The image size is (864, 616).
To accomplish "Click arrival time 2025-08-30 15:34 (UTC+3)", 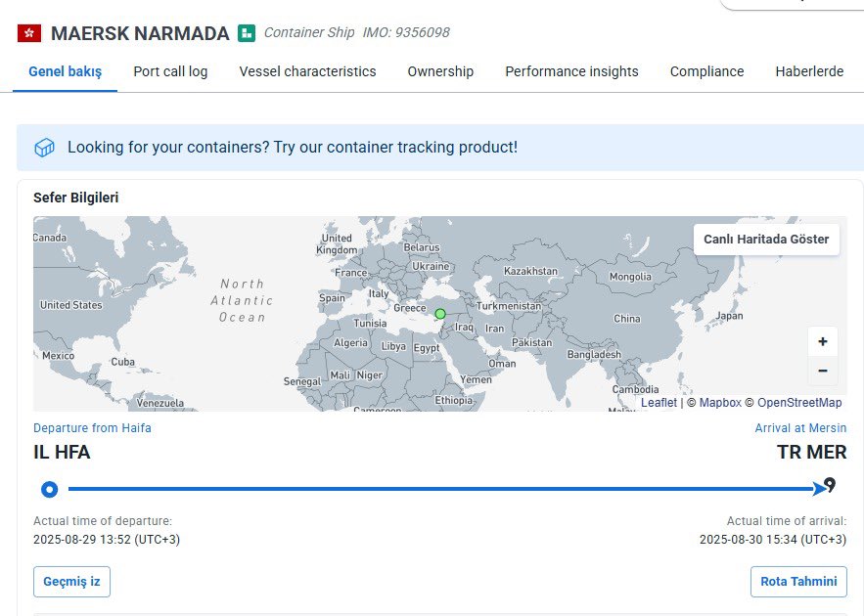I will [x=773, y=539].
